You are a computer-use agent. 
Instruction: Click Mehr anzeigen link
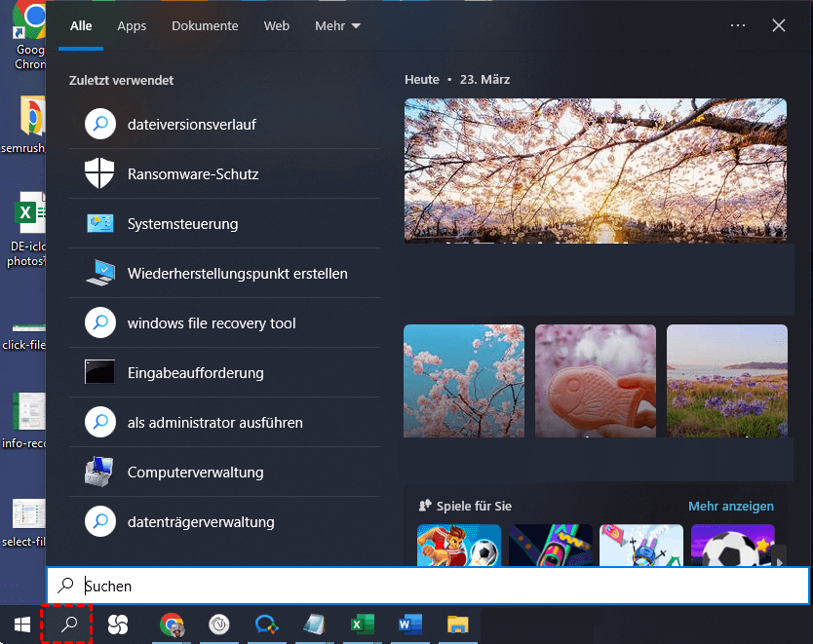tap(730, 507)
